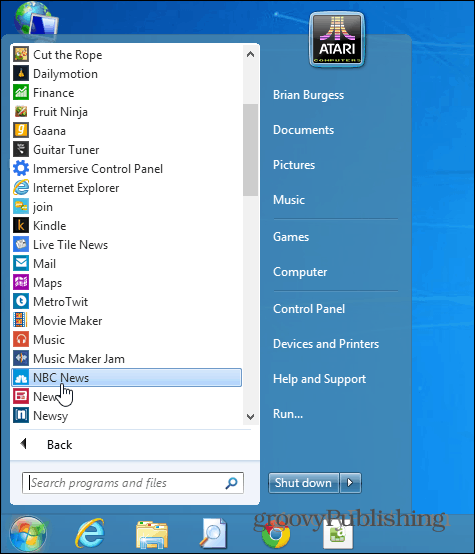Click the orange Gaana icon

(x=21, y=130)
